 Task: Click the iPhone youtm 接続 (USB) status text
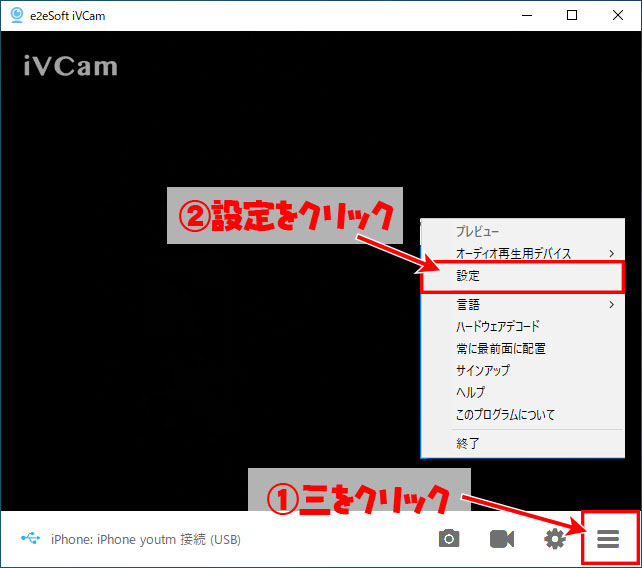pyautogui.click(x=146, y=539)
